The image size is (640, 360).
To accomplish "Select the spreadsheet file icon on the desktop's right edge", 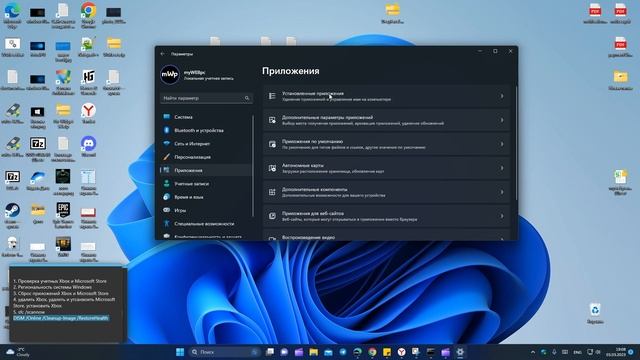I will click(620, 182).
